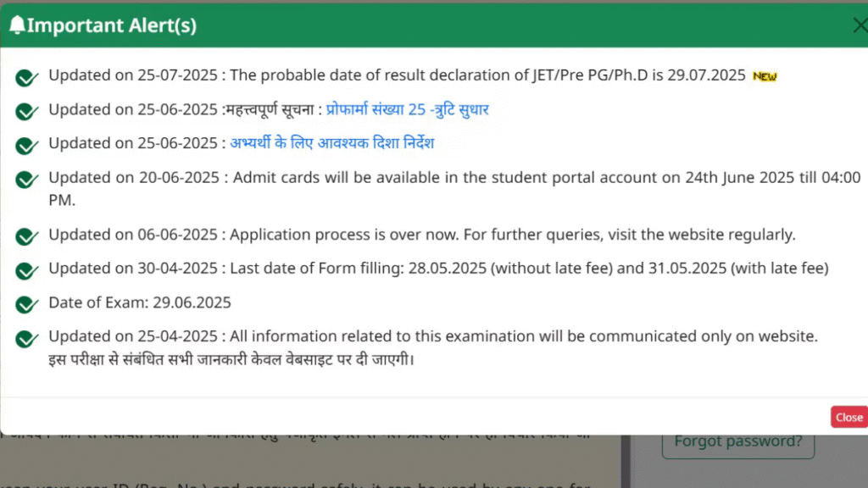Click the Admit cards availability alert text
The image size is (868, 488).
[454, 189]
